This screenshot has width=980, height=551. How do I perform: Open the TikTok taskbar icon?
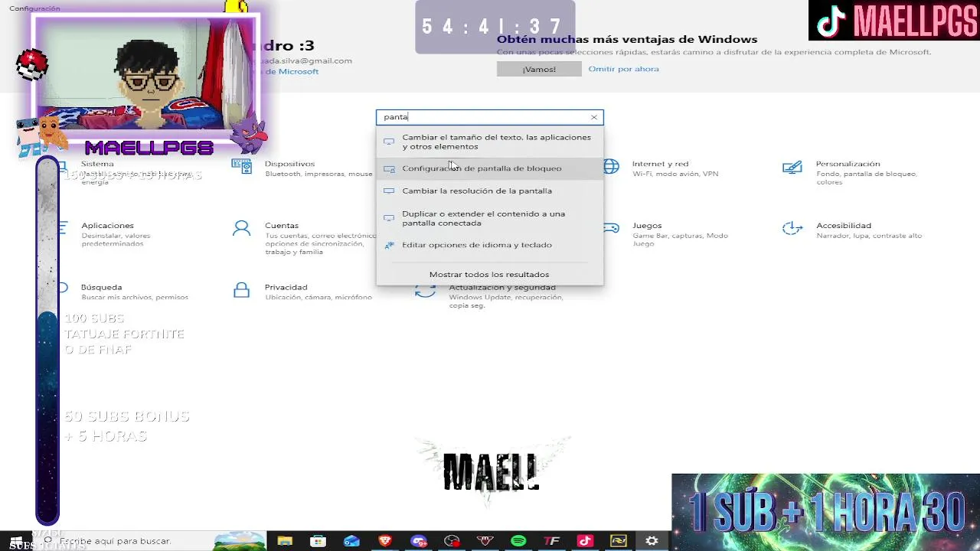(585, 541)
